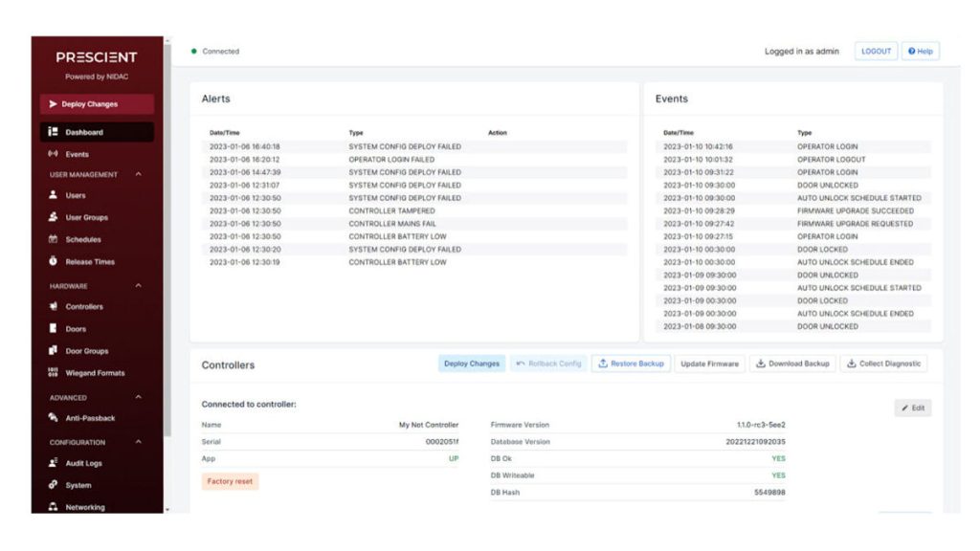Click the Users person icon
This screenshot has height=551, width=980.
tap(53, 195)
